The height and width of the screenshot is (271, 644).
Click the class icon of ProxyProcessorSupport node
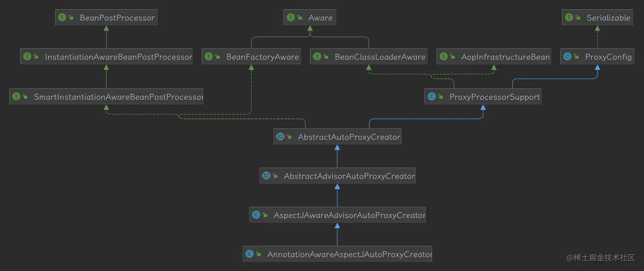(x=432, y=97)
